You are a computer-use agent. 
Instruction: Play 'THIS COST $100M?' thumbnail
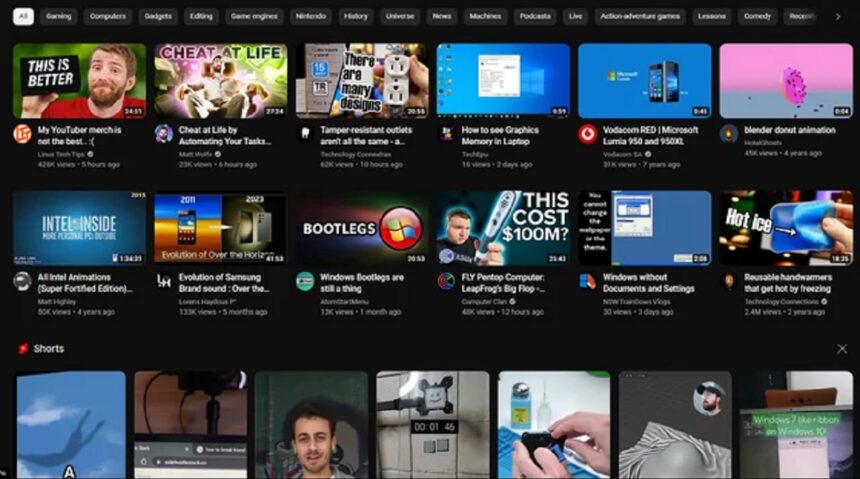[503, 228]
